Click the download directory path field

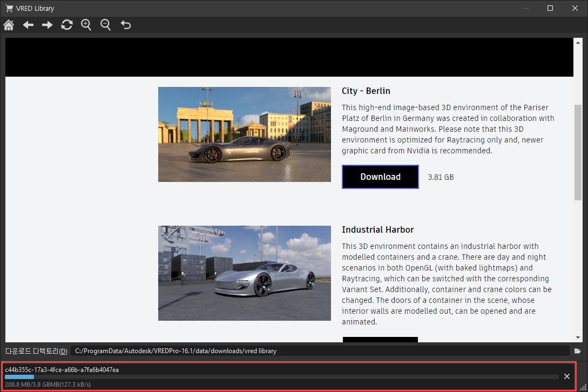coord(320,351)
